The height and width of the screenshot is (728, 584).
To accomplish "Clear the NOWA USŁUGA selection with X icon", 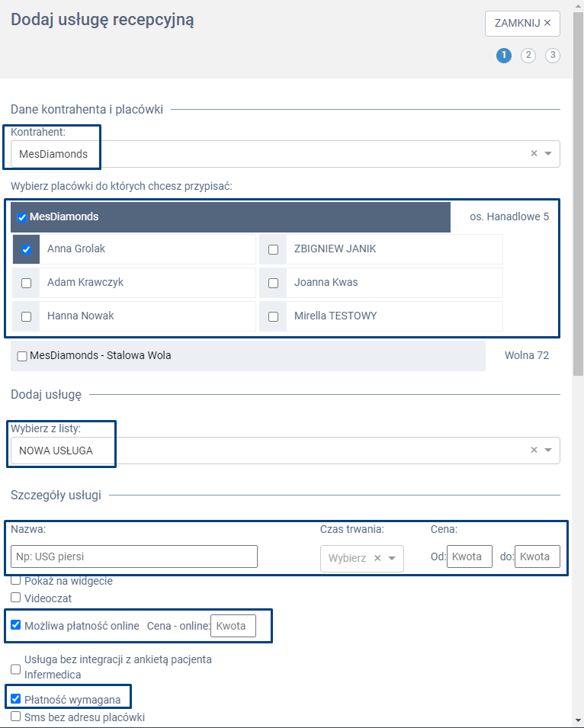I will (x=534, y=451).
